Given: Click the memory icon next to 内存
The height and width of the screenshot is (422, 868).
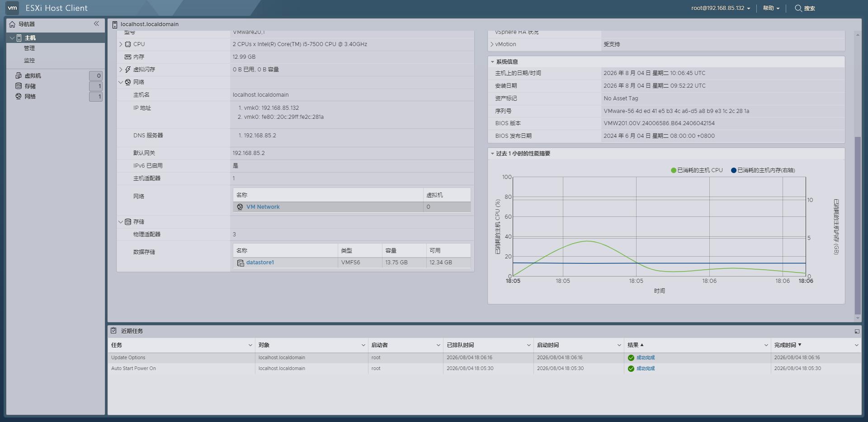Looking at the screenshot, I should point(128,57).
